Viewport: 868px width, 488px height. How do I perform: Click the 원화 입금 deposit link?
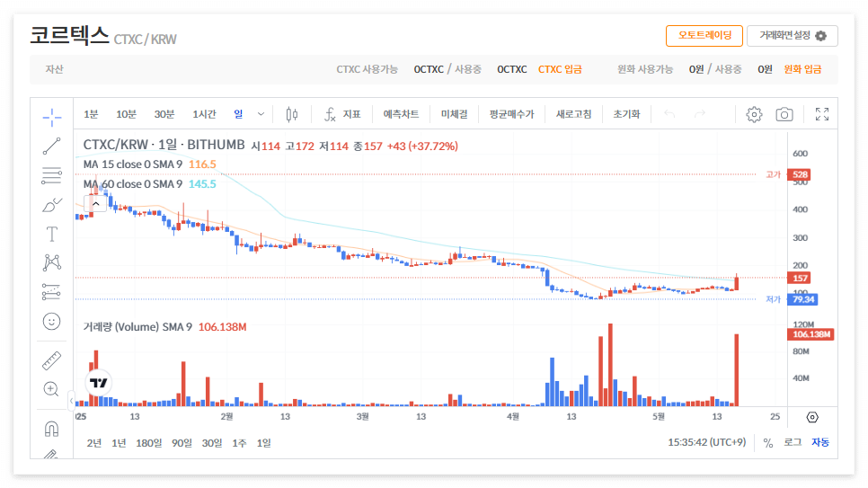[x=802, y=69]
